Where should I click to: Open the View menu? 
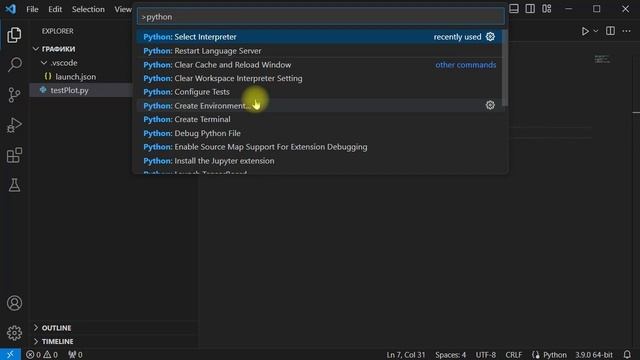(x=122, y=9)
